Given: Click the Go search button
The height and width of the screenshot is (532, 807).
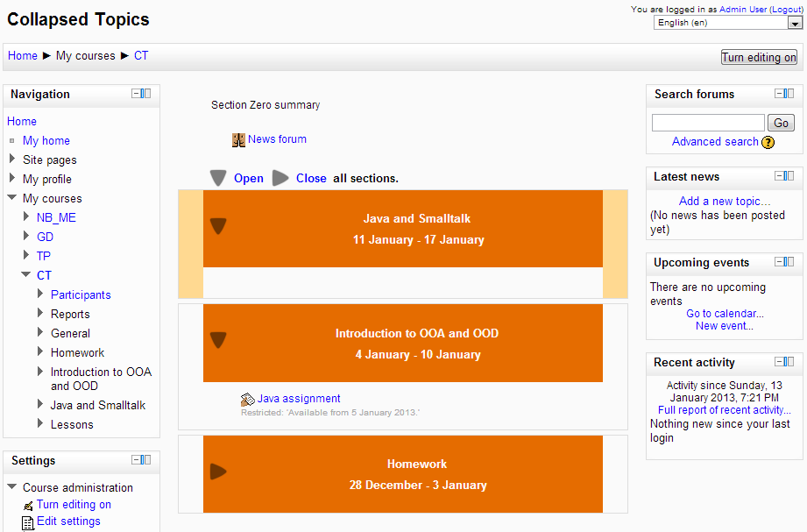Looking at the screenshot, I should (781, 123).
